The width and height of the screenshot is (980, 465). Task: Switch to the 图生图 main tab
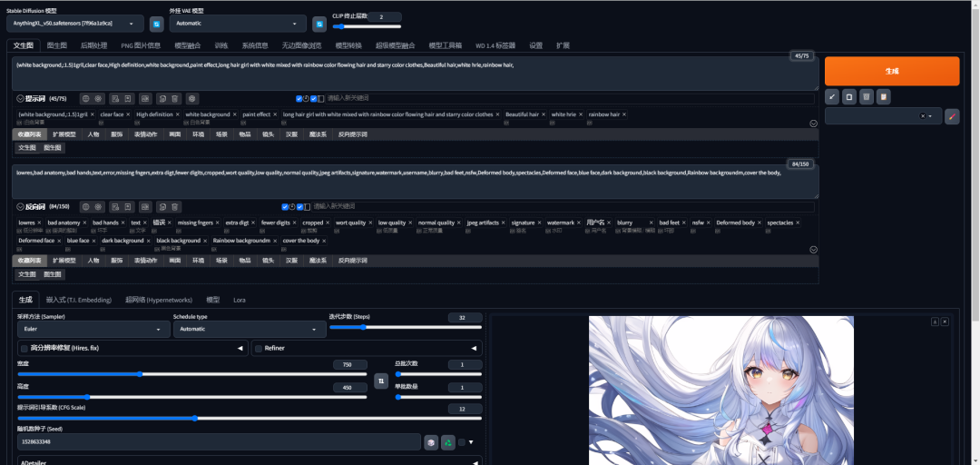(x=57, y=45)
